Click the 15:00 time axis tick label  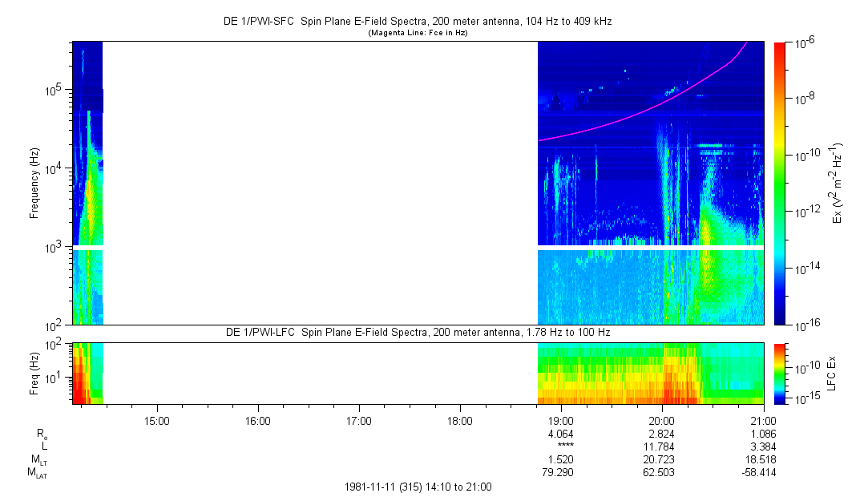coord(156,419)
